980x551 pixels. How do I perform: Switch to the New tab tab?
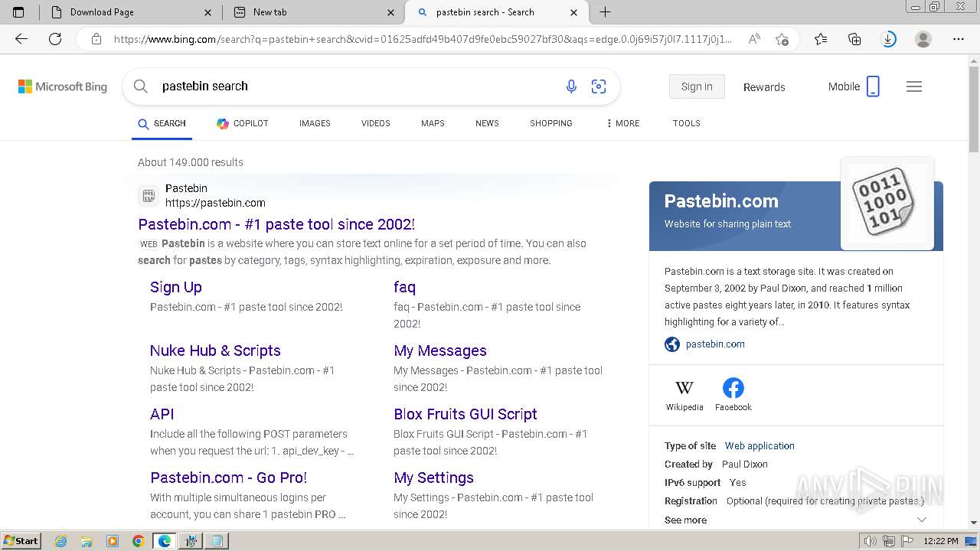pos(314,12)
